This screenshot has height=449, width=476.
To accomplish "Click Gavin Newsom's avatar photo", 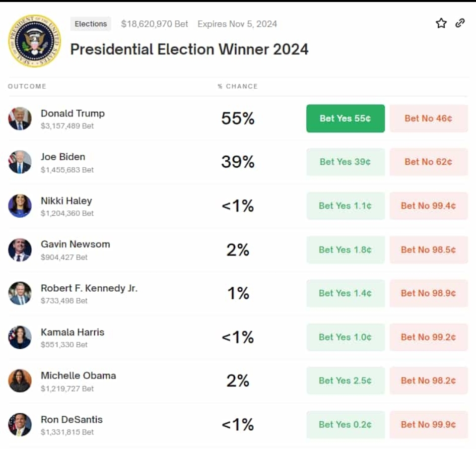I will click(20, 250).
